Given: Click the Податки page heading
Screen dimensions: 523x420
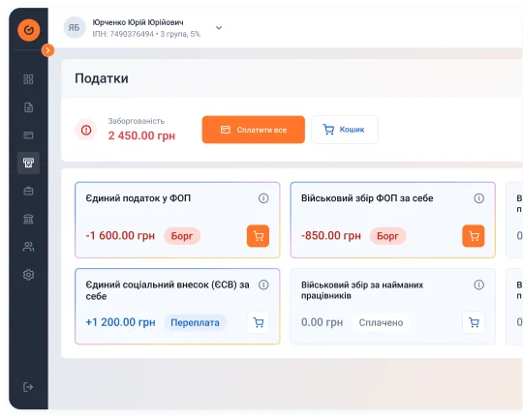Looking at the screenshot, I should point(102,78).
